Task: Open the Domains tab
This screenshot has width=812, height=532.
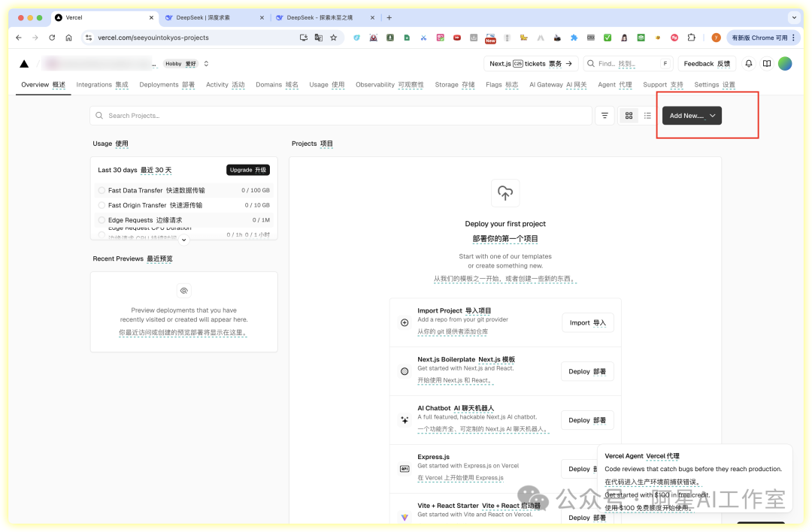Action: [x=277, y=85]
